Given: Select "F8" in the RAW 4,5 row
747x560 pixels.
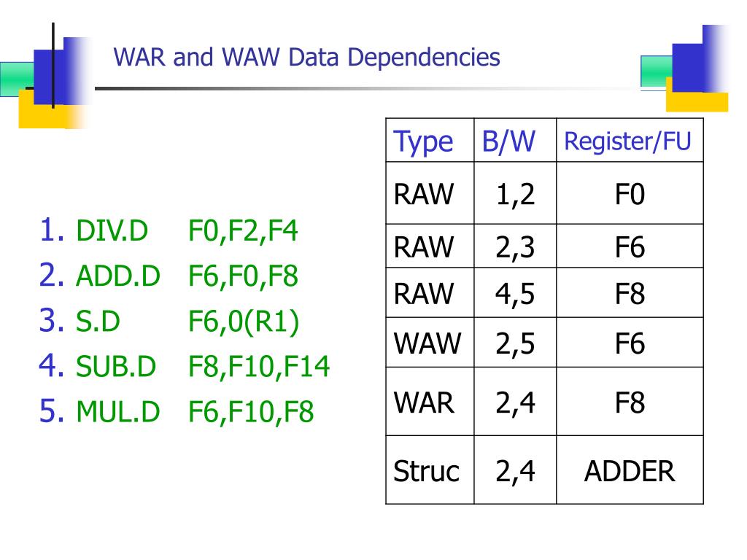Looking at the screenshot, I should [x=630, y=293].
